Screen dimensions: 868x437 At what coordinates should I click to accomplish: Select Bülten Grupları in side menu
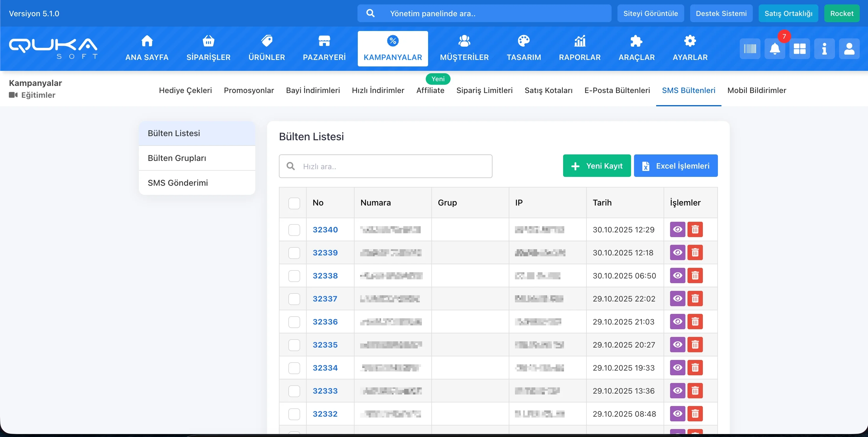[x=177, y=158]
